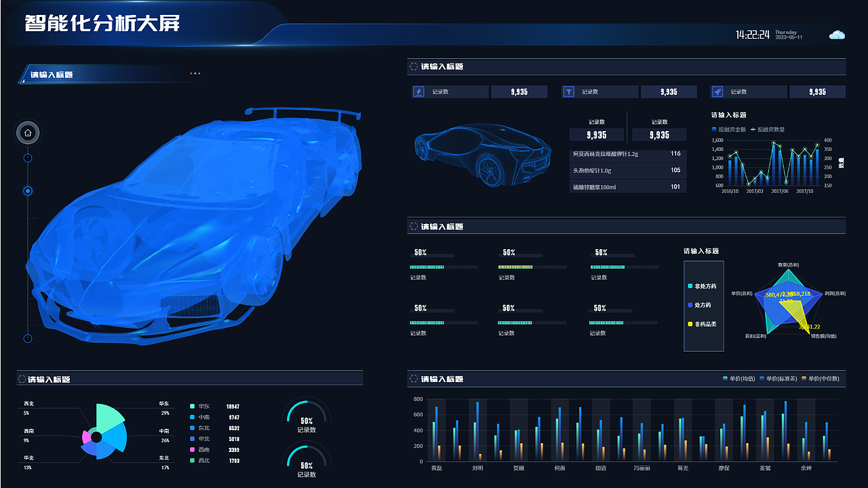The width and height of the screenshot is (868, 488).
Task: Click the 智能化分析大屏 dashboard title
Action: 102,23
